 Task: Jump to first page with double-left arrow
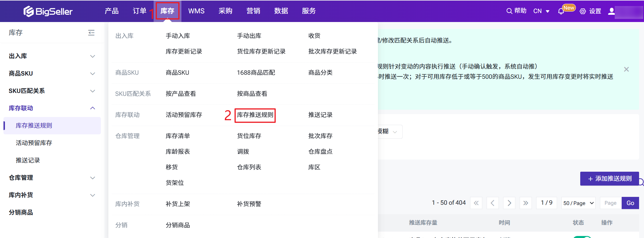476,203
